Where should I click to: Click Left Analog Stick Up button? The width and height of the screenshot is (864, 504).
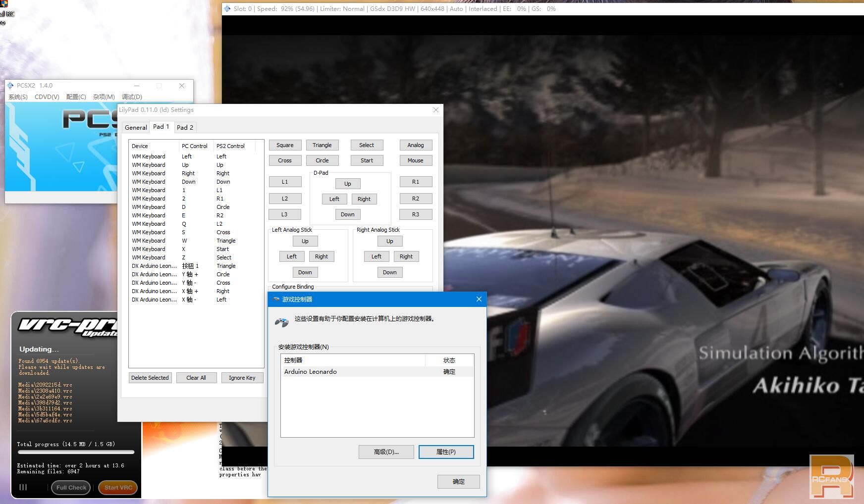click(x=305, y=241)
